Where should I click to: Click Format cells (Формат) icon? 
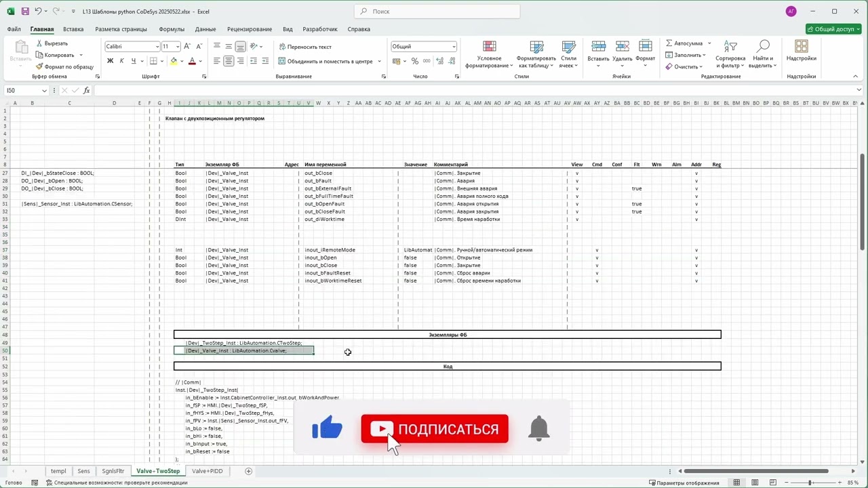click(645, 47)
